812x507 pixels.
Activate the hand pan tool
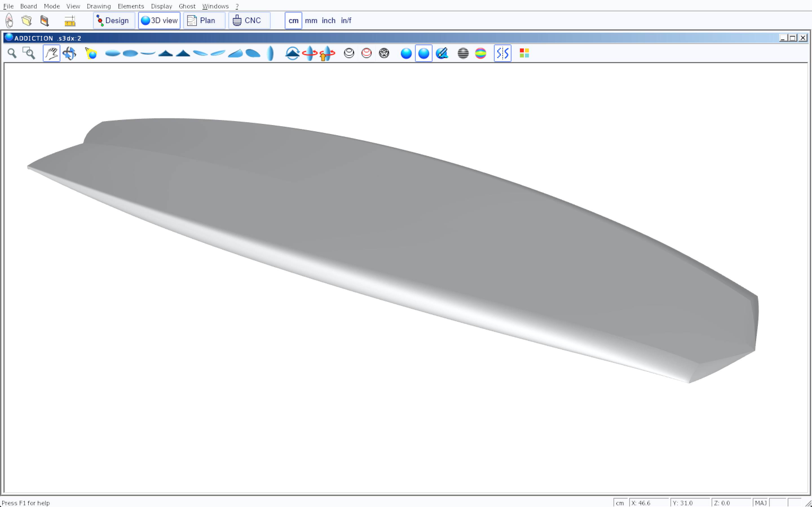tap(51, 53)
